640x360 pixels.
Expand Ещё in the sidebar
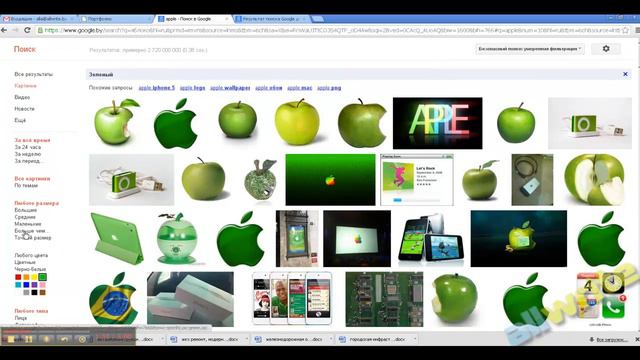20,120
